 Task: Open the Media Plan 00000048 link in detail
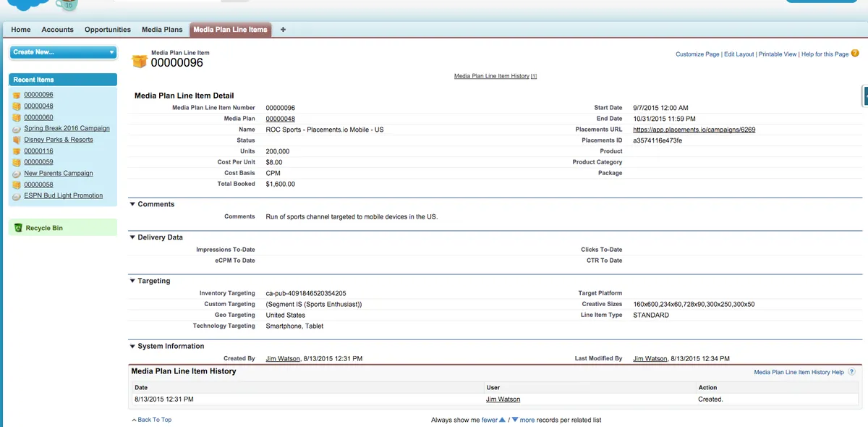pos(281,119)
